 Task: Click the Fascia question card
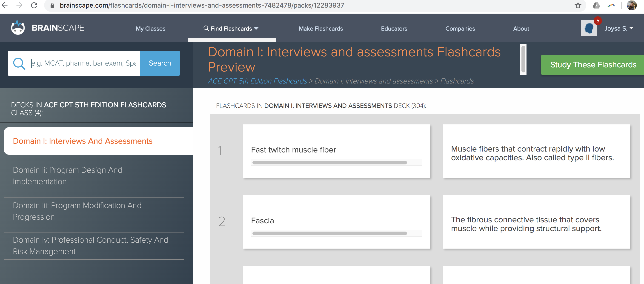click(336, 222)
